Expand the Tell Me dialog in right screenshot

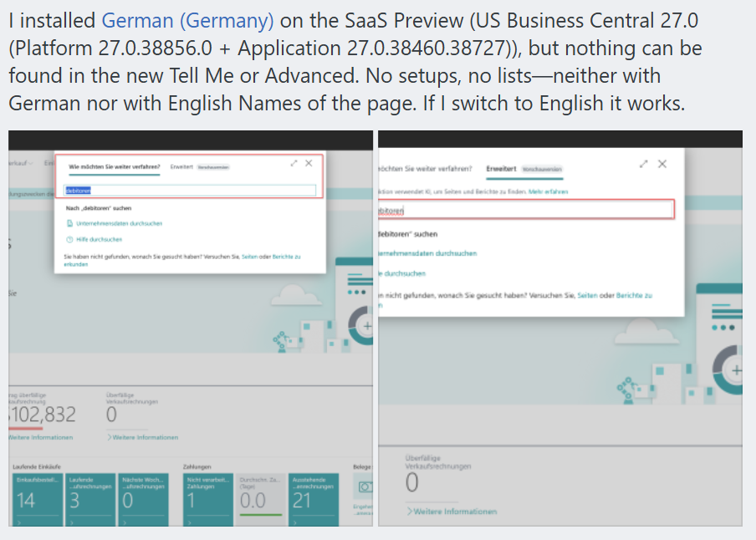[643, 164]
